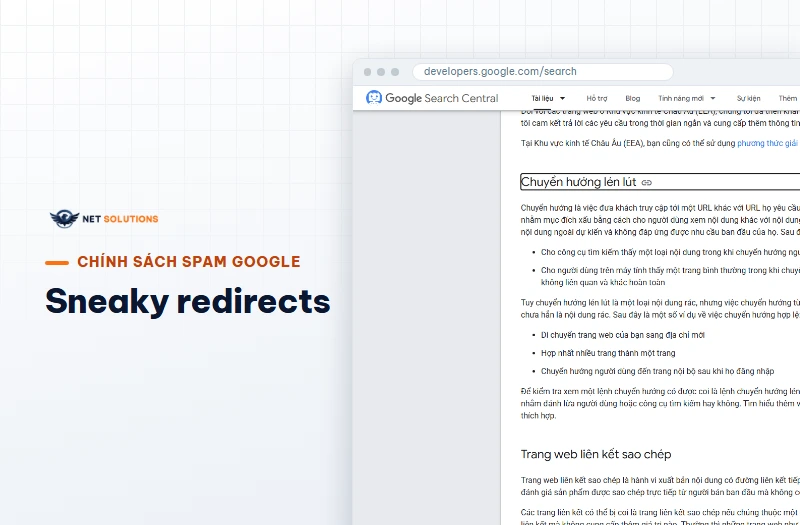
Task: Open the Blog menu item
Action: tap(633, 98)
